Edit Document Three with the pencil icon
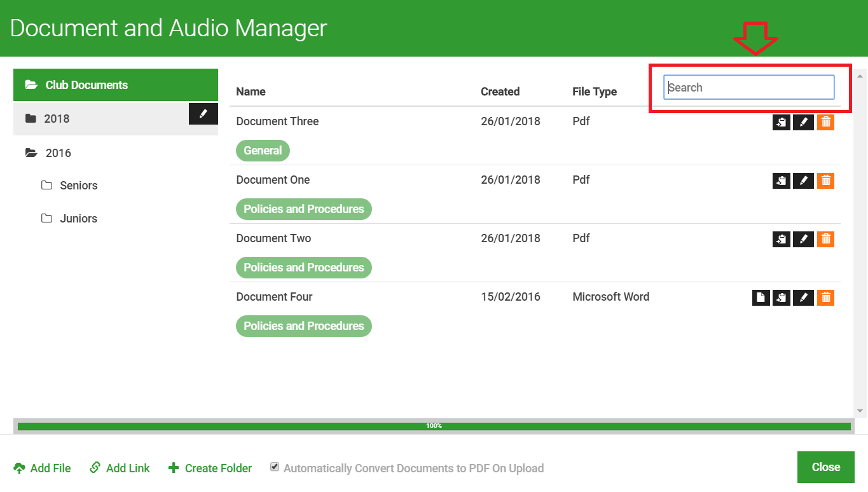The image size is (868, 492). 804,122
